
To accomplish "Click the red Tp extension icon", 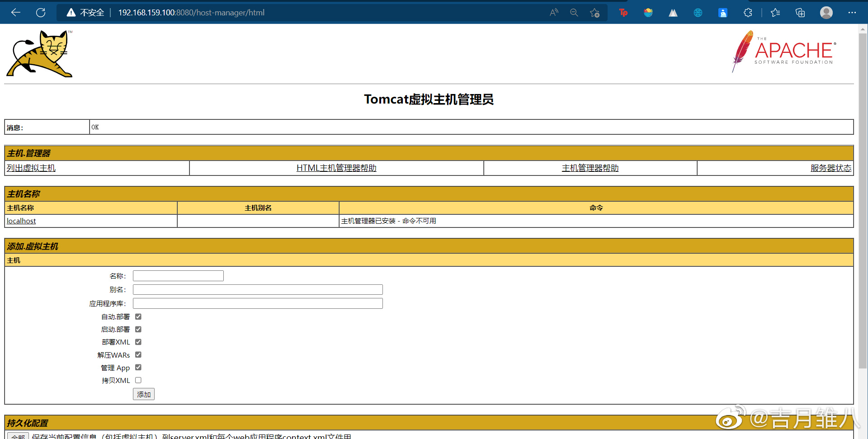I will coord(623,13).
